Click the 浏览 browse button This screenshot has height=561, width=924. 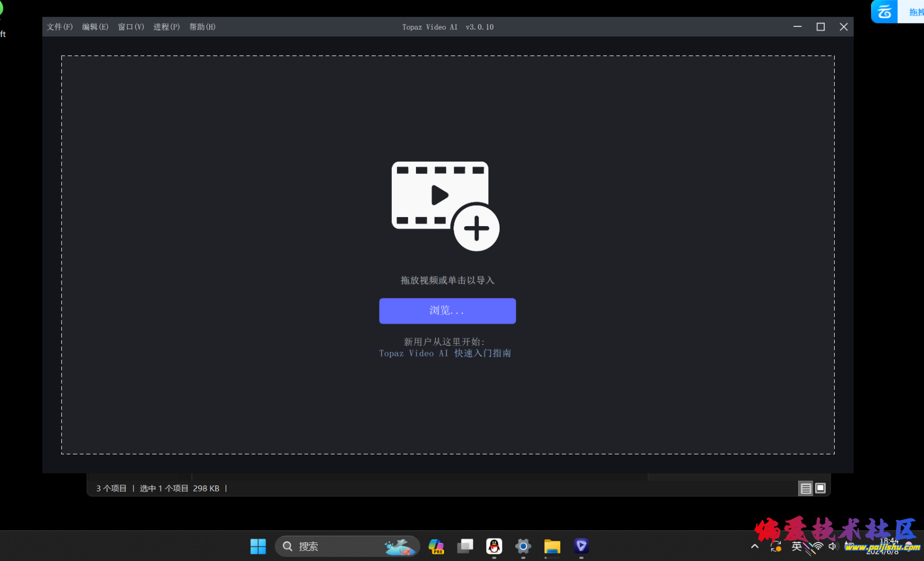(447, 311)
